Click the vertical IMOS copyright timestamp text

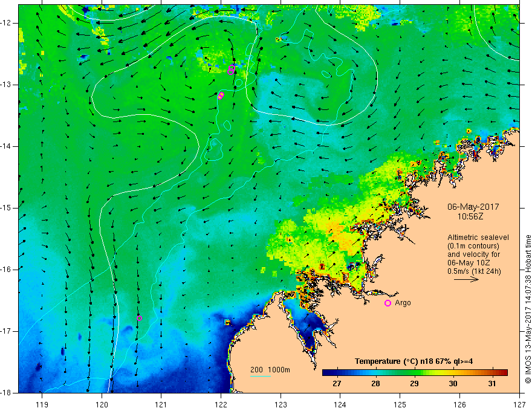click(528, 309)
